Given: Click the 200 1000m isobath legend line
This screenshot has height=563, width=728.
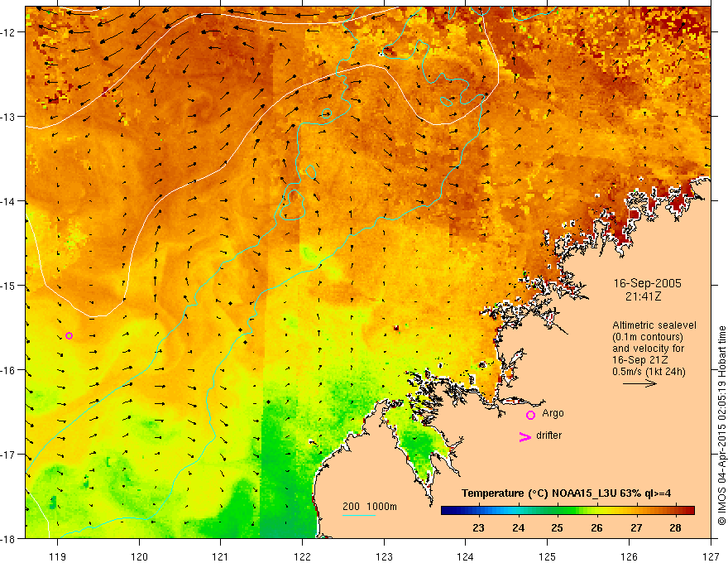Looking at the screenshot, I should [359, 515].
